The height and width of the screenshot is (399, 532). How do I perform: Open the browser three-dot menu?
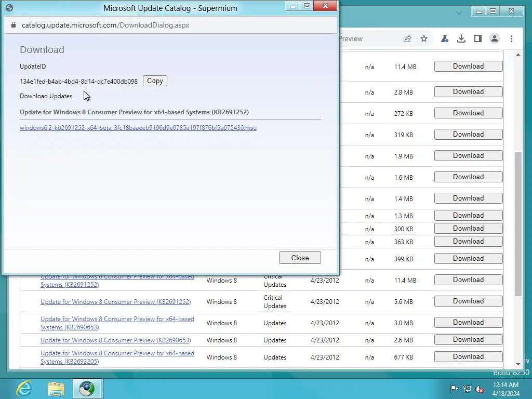tap(511, 38)
